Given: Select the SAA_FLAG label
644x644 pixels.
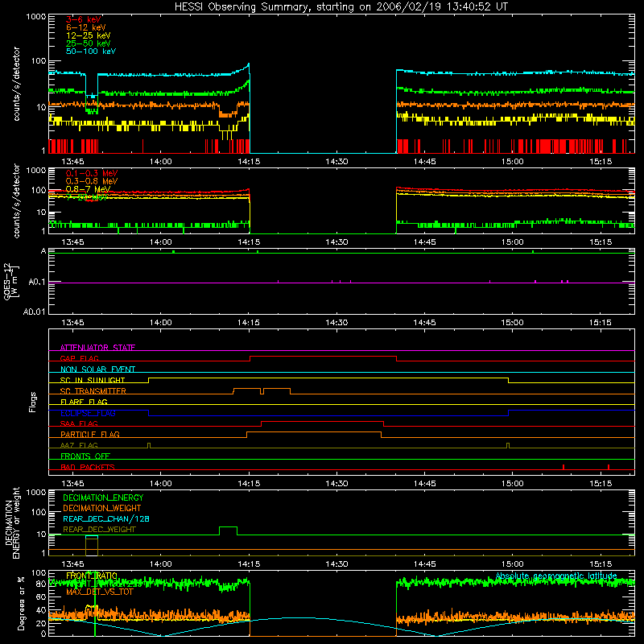Looking at the screenshot, I should [79, 423].
